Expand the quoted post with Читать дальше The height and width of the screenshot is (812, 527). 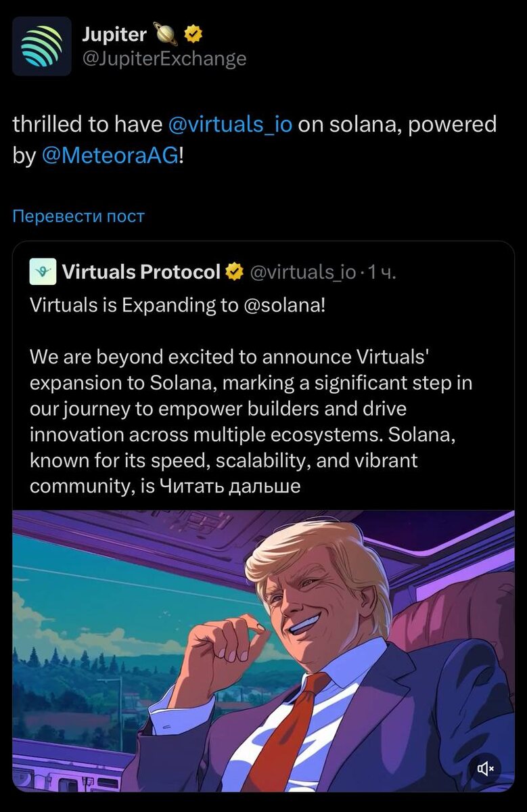point(229,486)
